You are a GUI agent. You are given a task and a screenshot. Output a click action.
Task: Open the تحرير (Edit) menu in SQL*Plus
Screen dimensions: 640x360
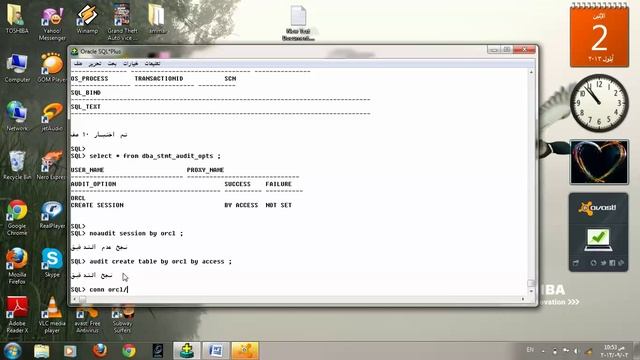(x=95, y=64)
